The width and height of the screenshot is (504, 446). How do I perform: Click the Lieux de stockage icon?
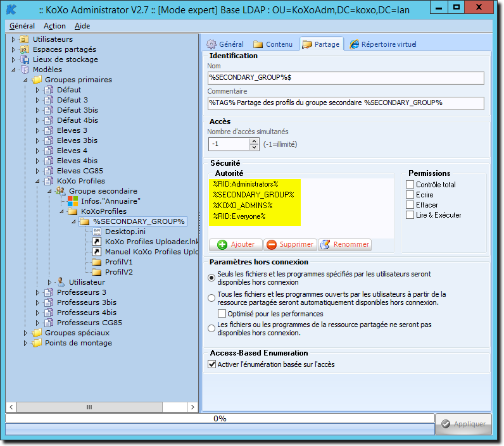(x=25, y=59)
